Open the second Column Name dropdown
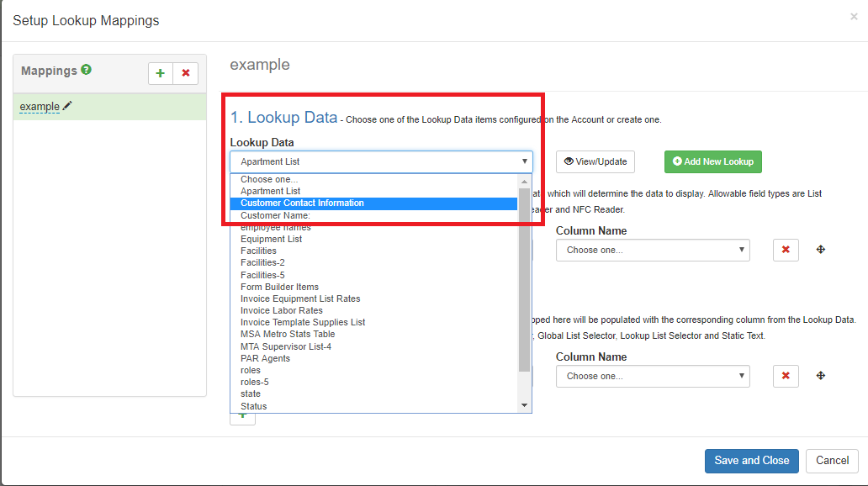868x486 pixels. [x=653, y=376]
